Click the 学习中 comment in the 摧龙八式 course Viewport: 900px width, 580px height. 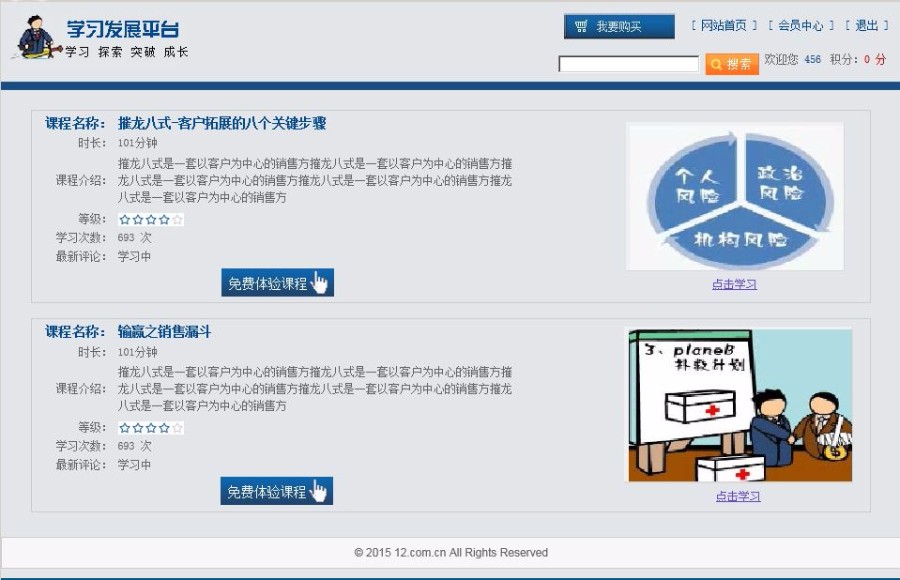[x=134, y=257]
